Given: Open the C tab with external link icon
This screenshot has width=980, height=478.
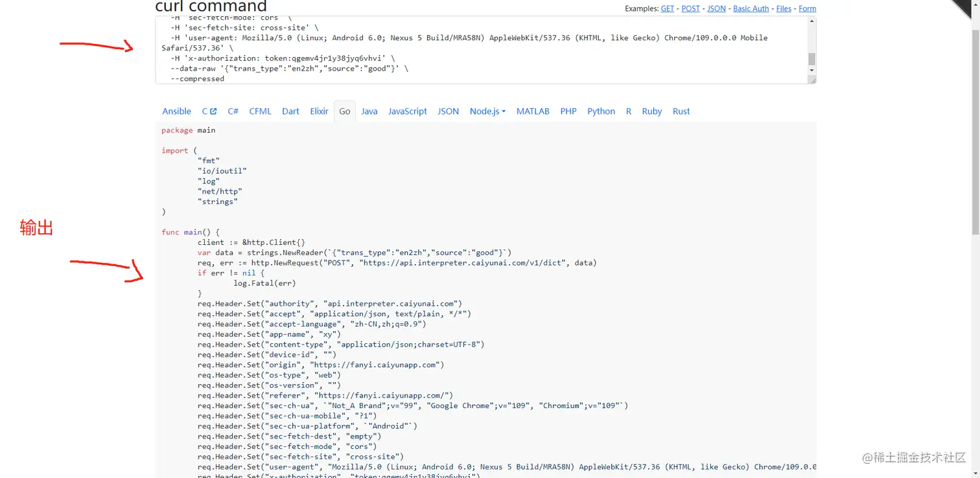Looking at the screenshot, I should point(209,111).
